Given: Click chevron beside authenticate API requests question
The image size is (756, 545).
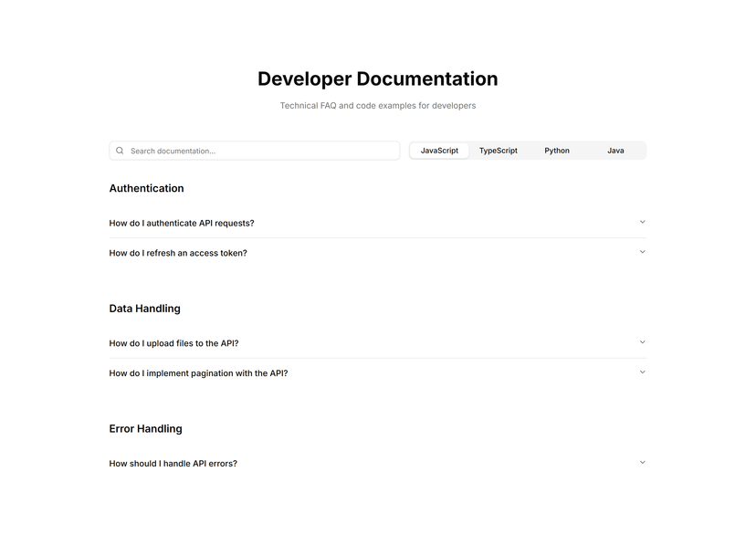Looking at the screenshot, I should pos(642,222).
